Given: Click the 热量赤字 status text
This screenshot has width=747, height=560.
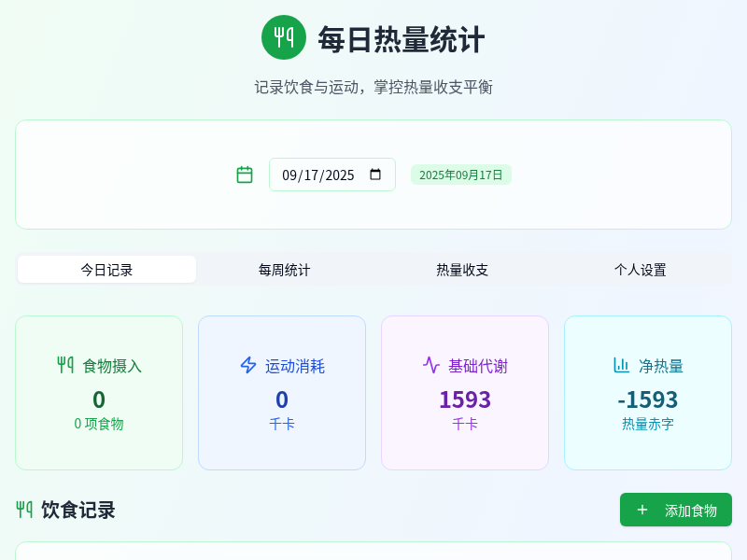Looking at the screenshot, I should (648, 424).
